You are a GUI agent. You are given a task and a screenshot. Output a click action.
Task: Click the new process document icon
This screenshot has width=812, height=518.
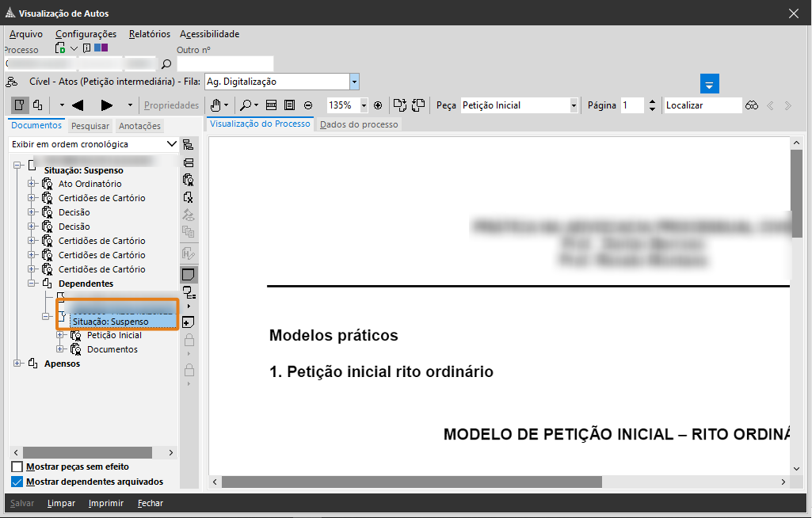click(x=60, y=48)
